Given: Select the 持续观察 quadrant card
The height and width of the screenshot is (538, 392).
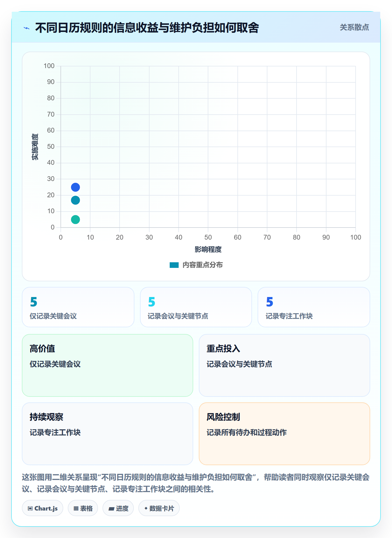Looking at the screenshot, I should (108, 434).
